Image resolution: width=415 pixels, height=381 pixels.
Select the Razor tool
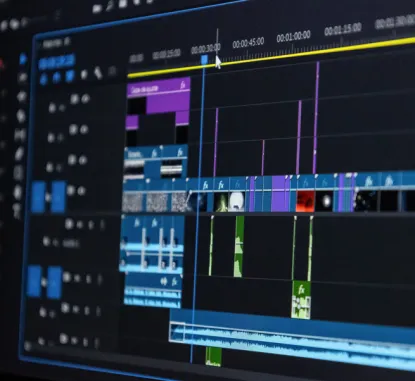pos(21,116)
